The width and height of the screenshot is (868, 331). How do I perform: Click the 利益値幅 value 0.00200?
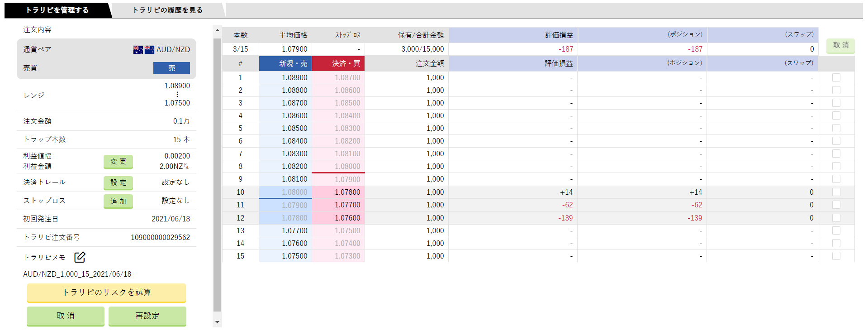[177, 156]
